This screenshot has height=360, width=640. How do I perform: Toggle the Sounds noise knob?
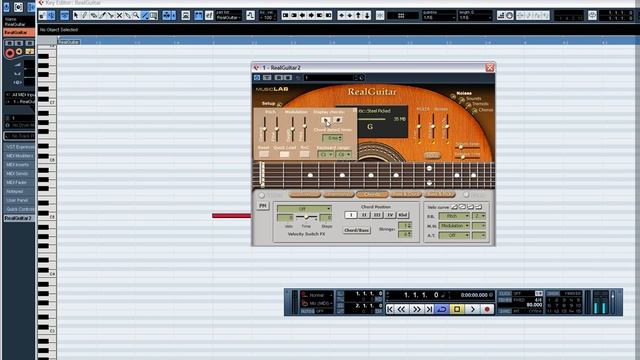pos(462,100)
